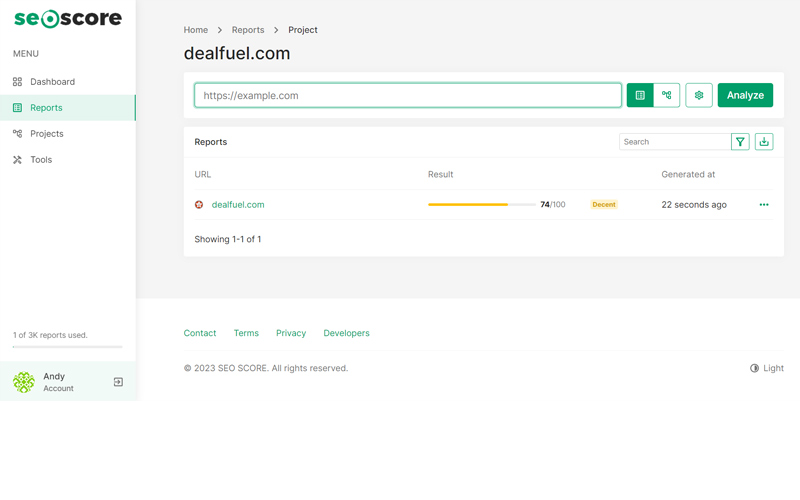
Task: Open the dealfuel.com report link
Action: pyautogui.click(x=238, y=205)
